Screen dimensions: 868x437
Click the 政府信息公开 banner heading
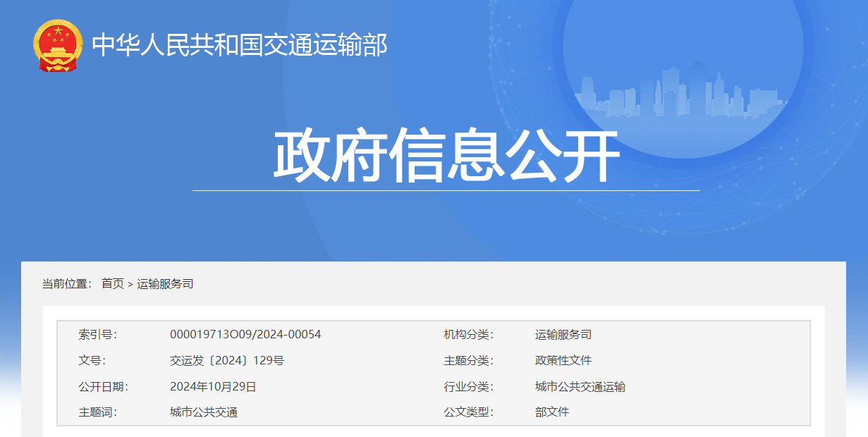446,156
